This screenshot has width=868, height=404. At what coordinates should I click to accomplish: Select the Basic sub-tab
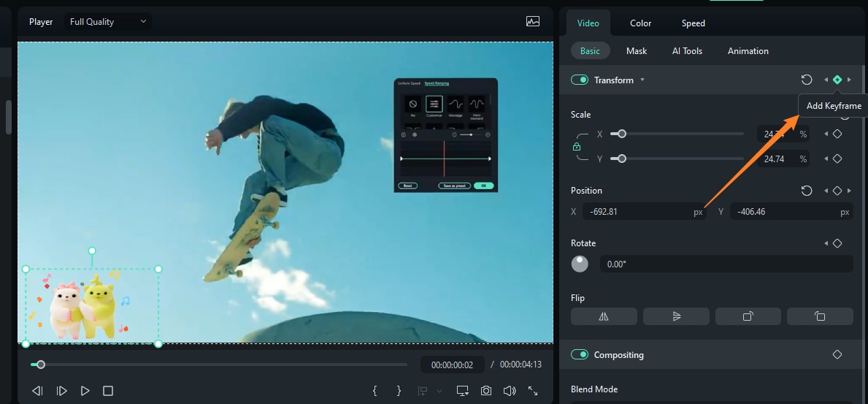pos(590,50)
